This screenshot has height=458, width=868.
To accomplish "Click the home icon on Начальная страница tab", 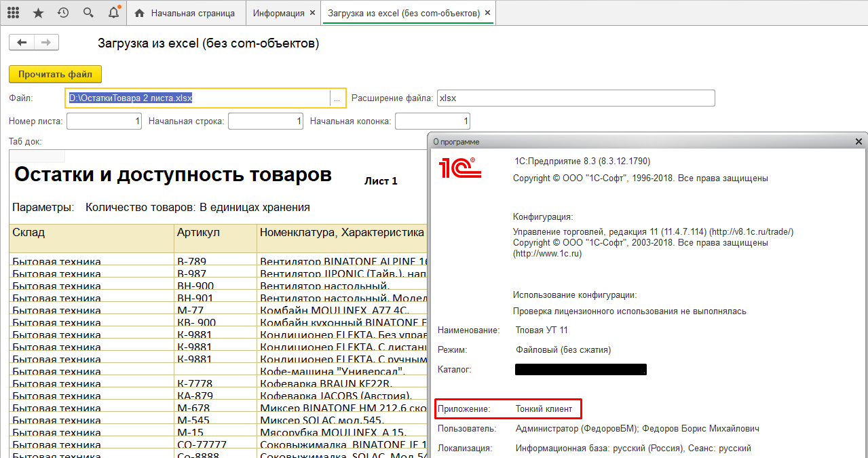I will click(140, 13).
